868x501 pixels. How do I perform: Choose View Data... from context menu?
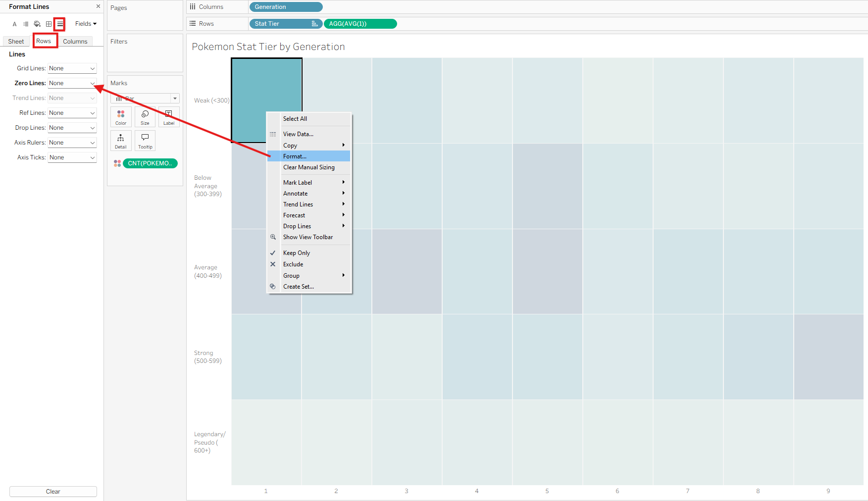[309, 134]
